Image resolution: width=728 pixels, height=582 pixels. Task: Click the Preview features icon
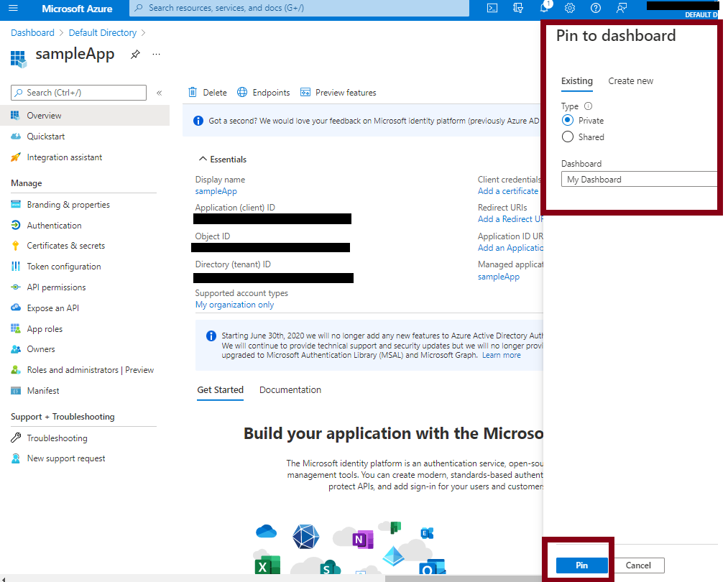[x=305, y=93]
